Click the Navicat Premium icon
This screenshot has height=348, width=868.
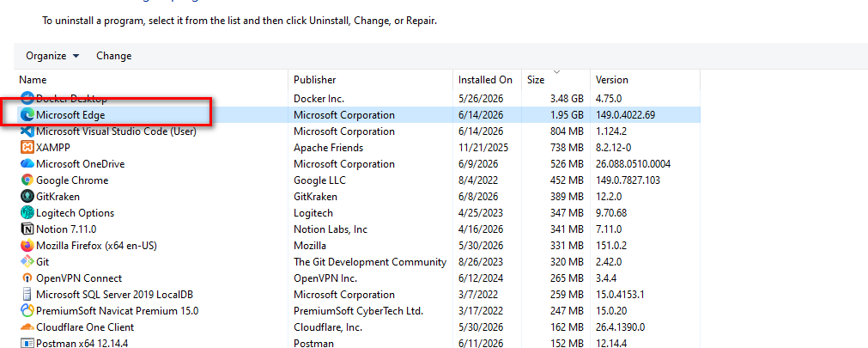pyautogui.click(x=27, y=310)
